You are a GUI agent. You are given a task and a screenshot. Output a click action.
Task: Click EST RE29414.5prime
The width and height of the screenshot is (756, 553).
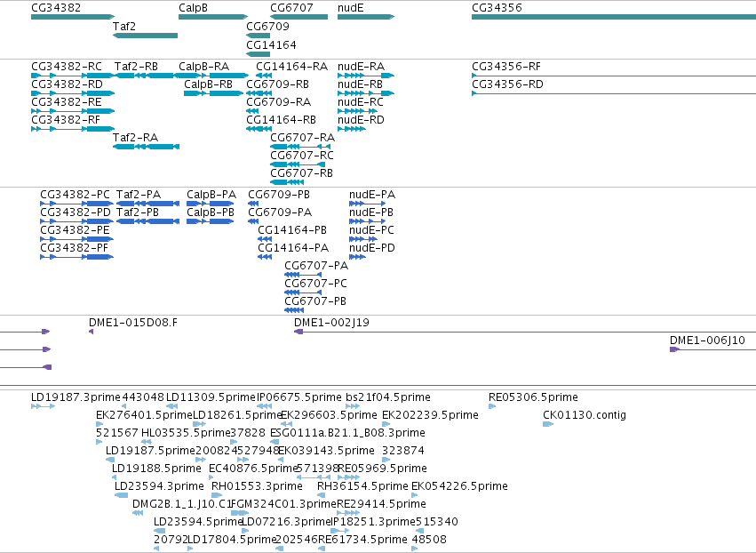pyautogui.click(x=381, y=504)
